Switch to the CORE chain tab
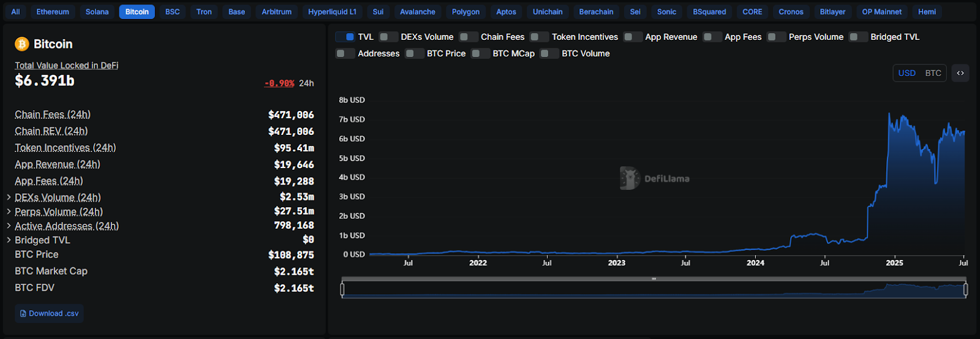This screenshot has height=339, width=980. [753, 12]
